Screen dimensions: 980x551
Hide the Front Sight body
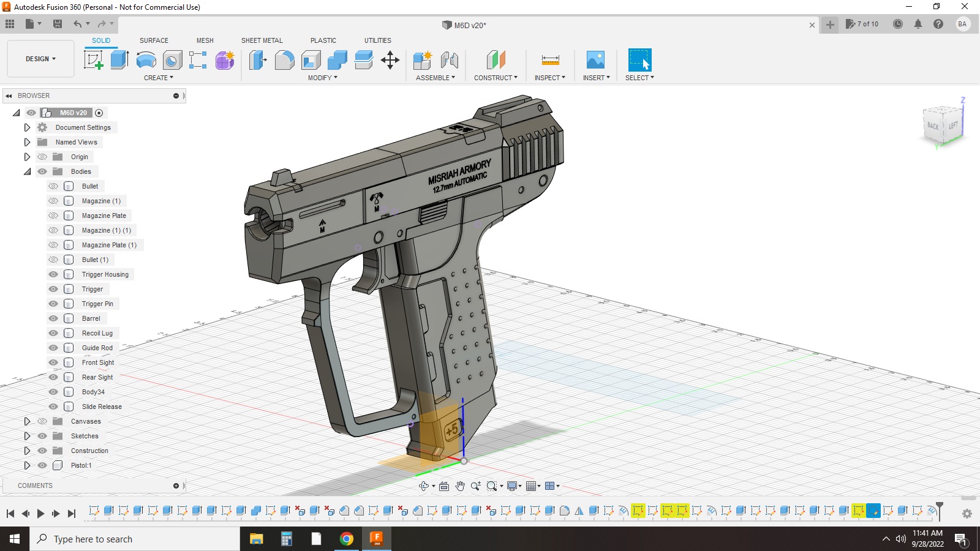[x=53, y=362]
